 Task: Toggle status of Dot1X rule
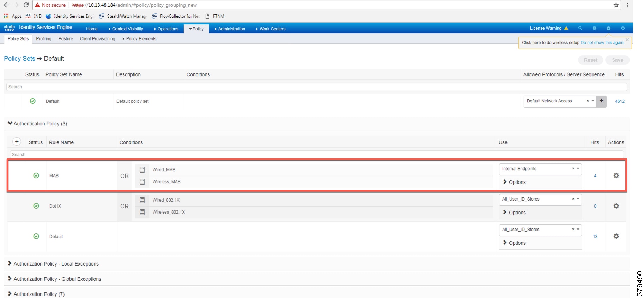click(36, 206)
